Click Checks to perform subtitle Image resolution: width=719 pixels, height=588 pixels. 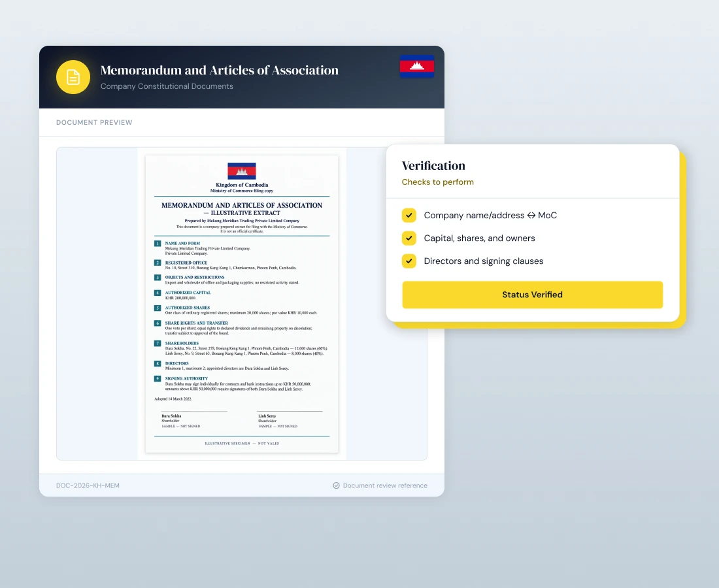coord(437,182)
